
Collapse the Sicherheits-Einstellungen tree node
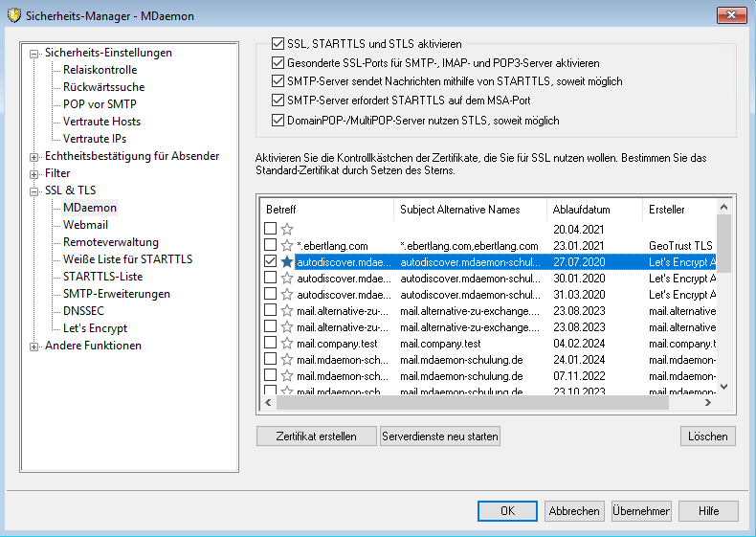[x=35, y=54]
